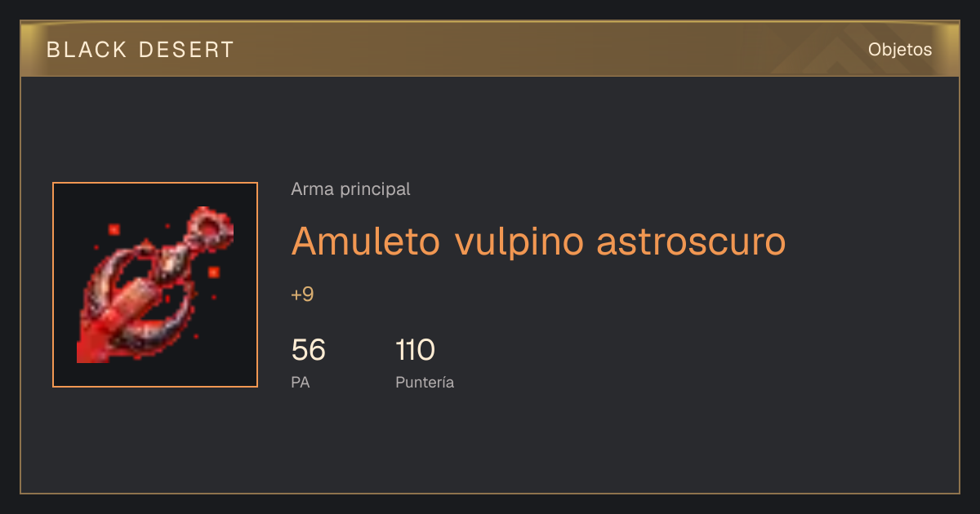Click the empty gold header banner area
Viewport: 980px width, 514px height.
pos(531,49)
